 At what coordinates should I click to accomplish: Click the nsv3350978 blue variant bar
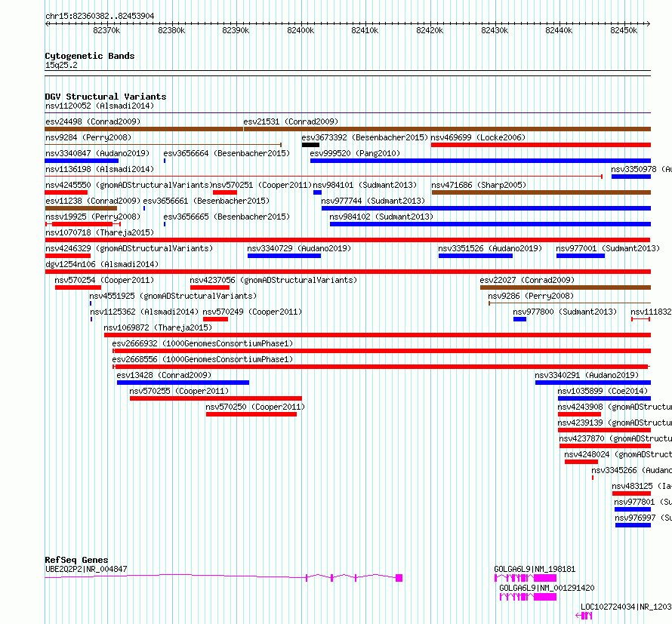pyautogui.click(x=631, y=177)
